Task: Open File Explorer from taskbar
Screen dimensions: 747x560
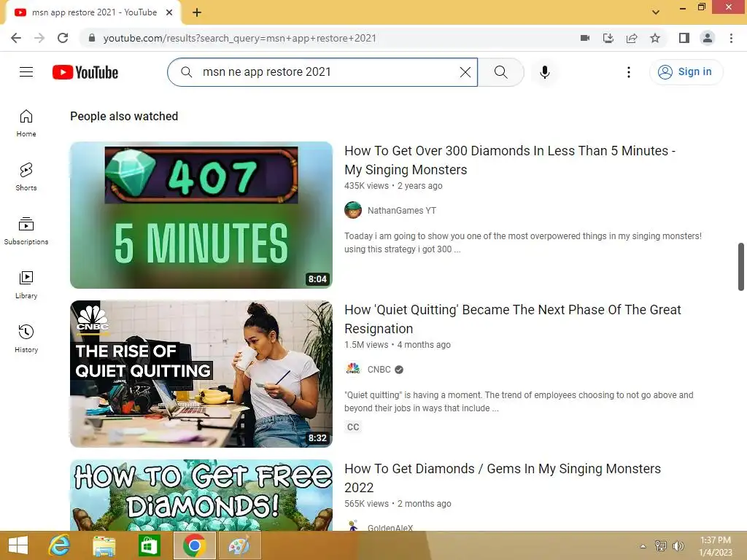Action: point(104,545)
